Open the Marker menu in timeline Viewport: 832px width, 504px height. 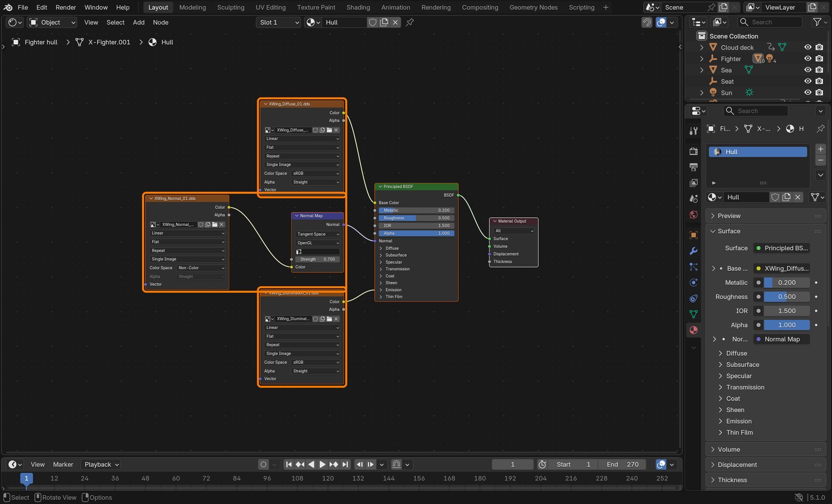pyautogui.click(x=63, y=465)
